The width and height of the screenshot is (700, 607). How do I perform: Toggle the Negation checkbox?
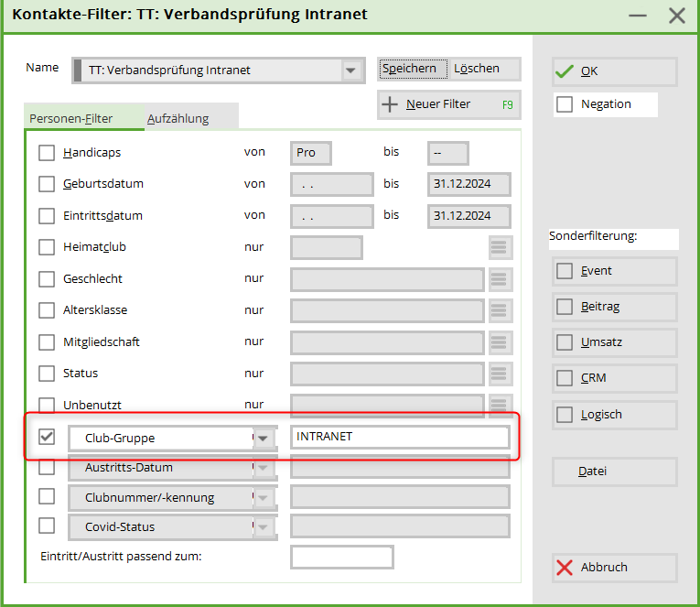(x=565, y=104)
